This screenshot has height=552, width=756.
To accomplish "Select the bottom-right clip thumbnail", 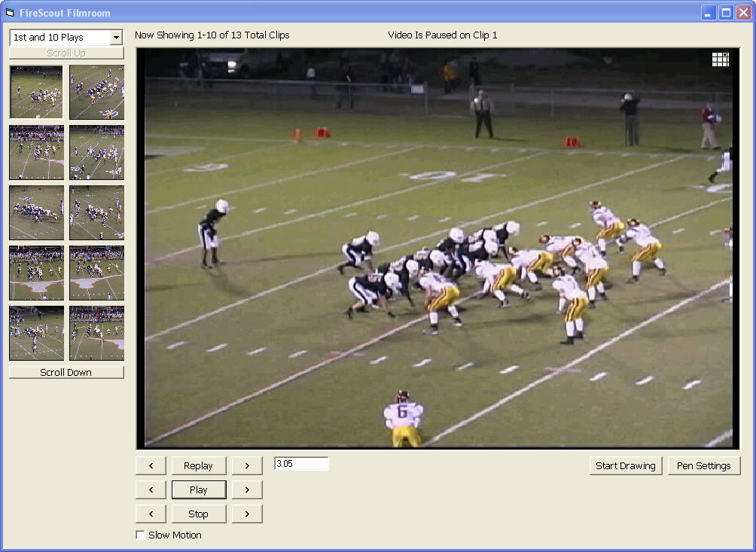I will [x=96, y=333].
